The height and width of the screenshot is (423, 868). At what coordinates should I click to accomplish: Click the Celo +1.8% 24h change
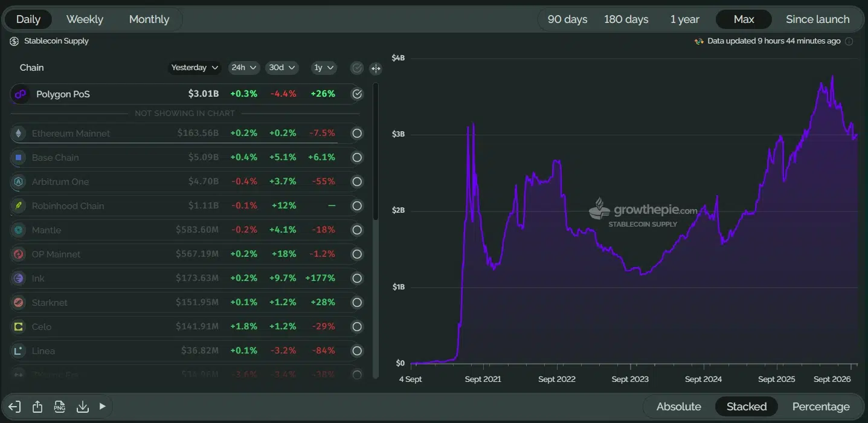click(x=244, y=327)
